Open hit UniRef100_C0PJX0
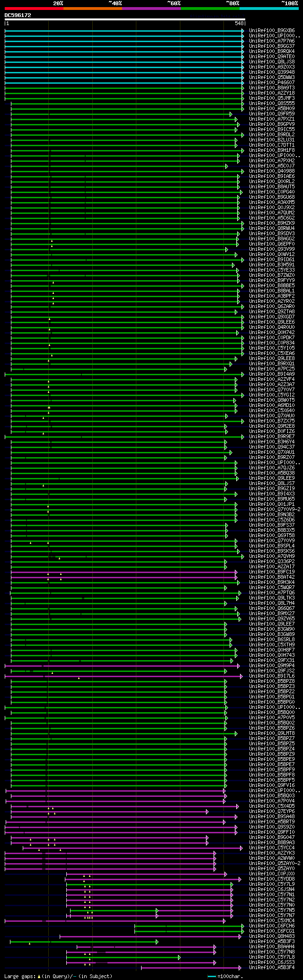Image resolution: width=303 pixels, height=980 pixels. (x=272, y=874)
